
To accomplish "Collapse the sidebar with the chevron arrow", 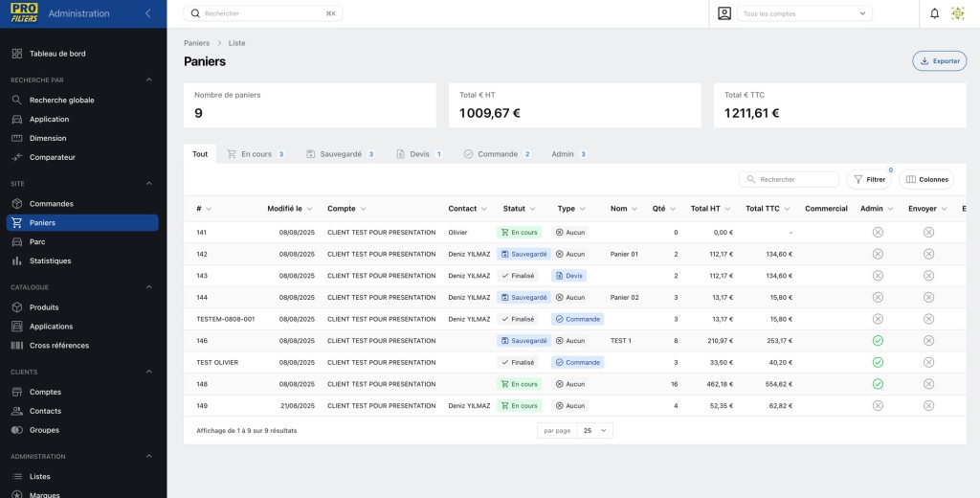I will point(147,13).
